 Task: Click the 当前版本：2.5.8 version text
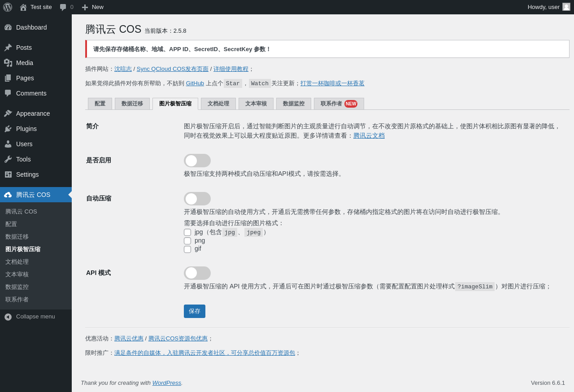(x=165, y=31)
